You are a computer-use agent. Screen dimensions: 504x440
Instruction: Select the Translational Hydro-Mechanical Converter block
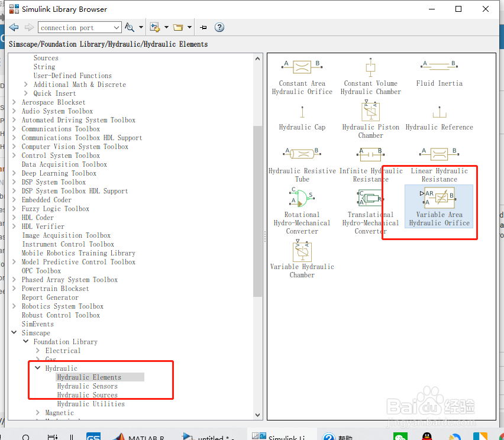tap(371, 211)
